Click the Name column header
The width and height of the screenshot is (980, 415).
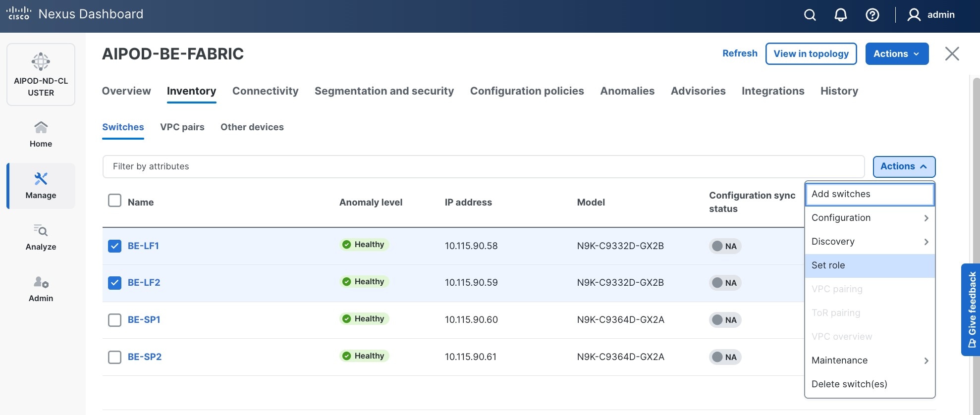pos(141,203)
